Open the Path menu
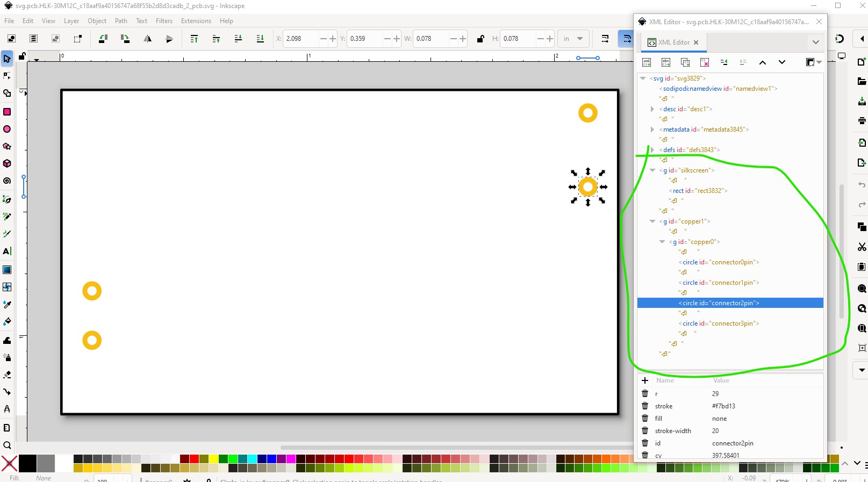The image size is (868, 482). (x=121, y=21)
